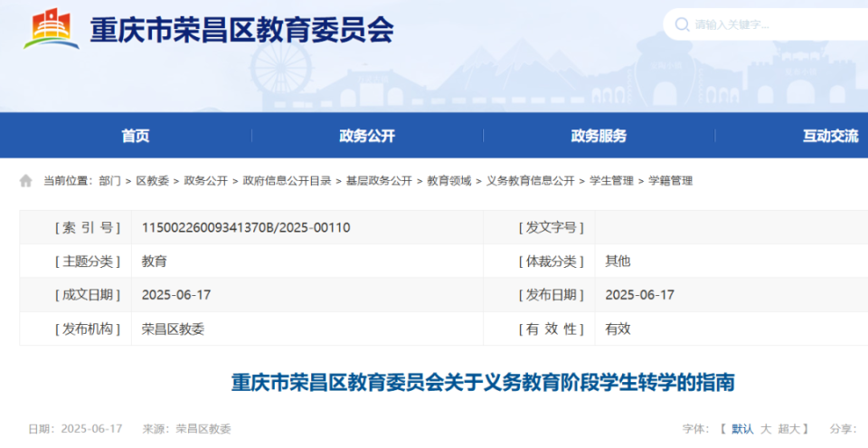The image size is (868, 448).
Task: Click the 政府信息公开目录 breadcrumb link
Action: point(287,181)
